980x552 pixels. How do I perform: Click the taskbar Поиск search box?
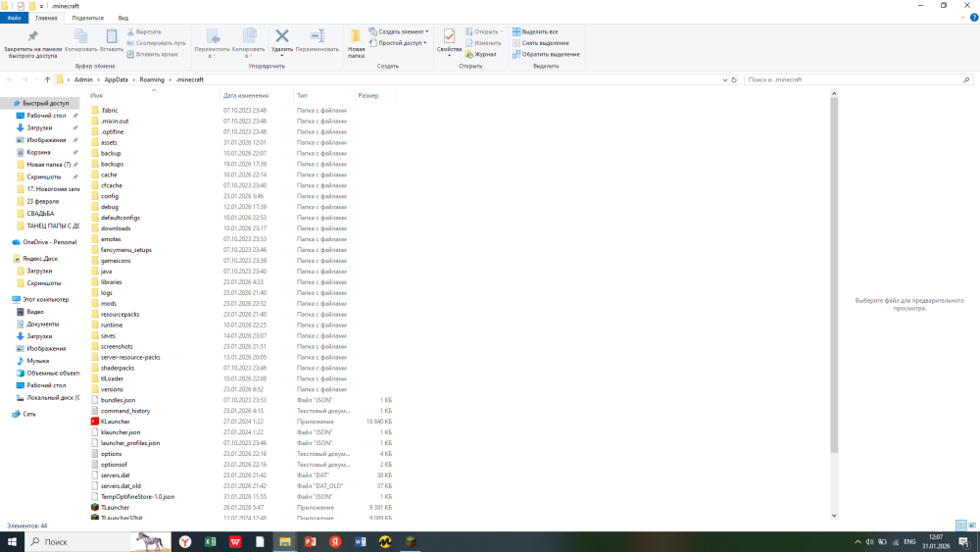[77, 542]
